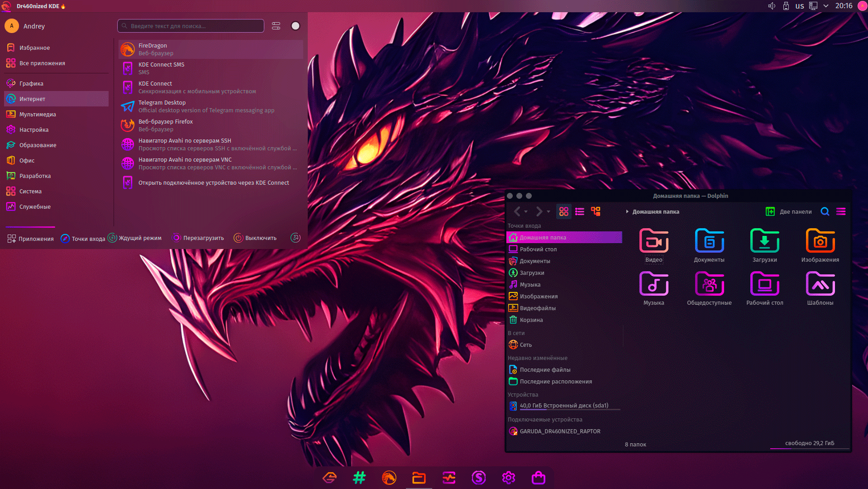
Task: Click the dock's settings gear icon
Action: tap(508, 478)
